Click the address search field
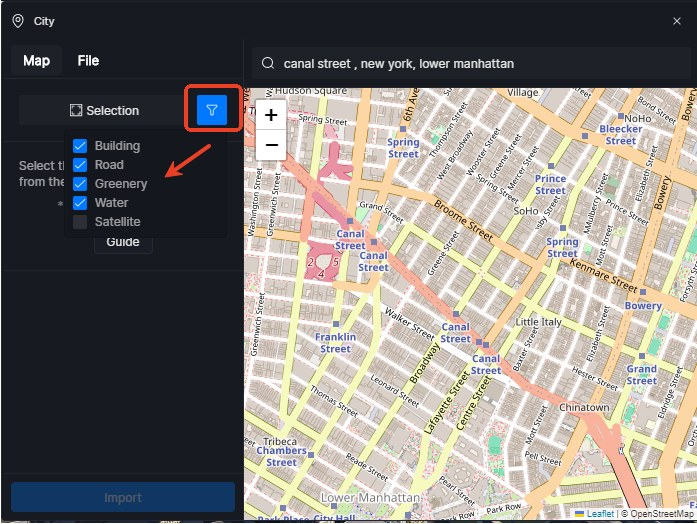The width and height of the screenshot is (697, 524). [471, 64]
